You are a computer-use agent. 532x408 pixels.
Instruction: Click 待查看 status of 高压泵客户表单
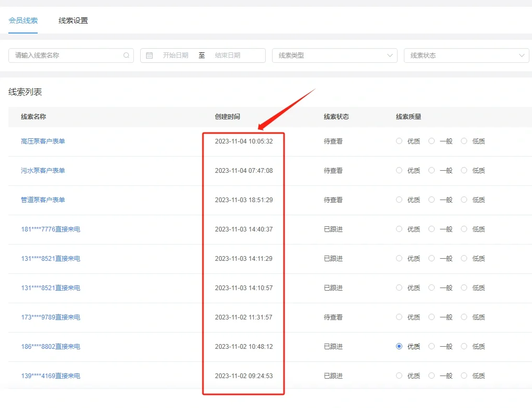(333, 141)
